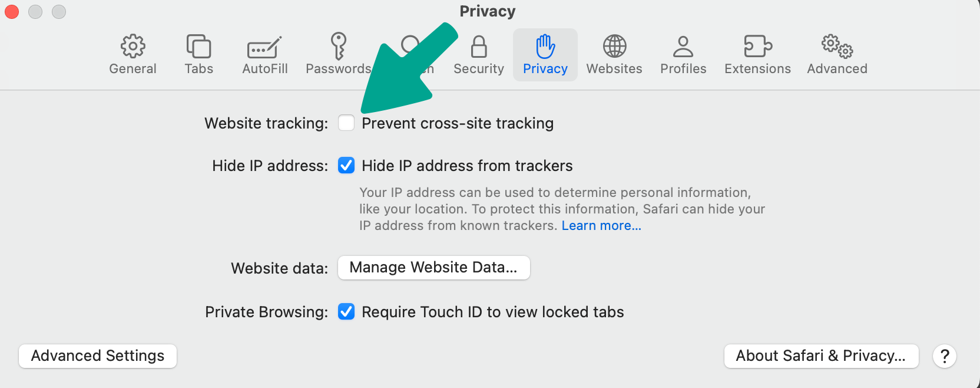The width and height of the screenshot is (980, 388).
Task: Open the Learn more link
Action: (x=601, y=226)
